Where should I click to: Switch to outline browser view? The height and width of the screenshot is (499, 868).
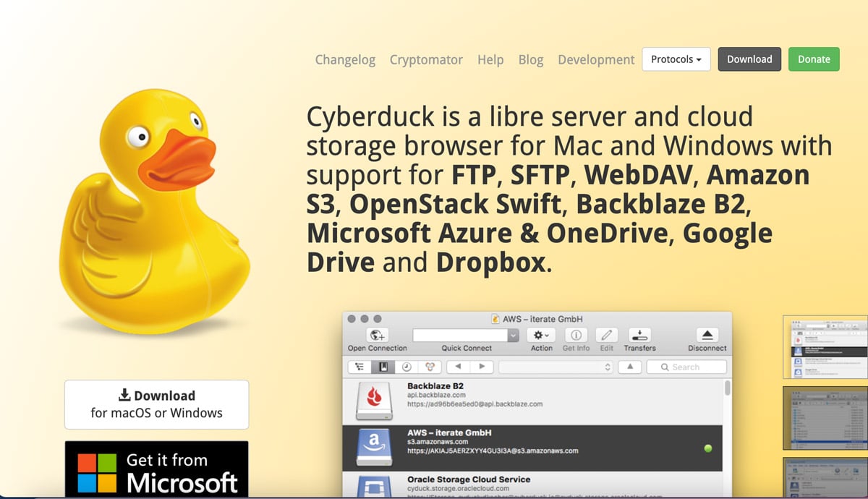coord(359,367)
